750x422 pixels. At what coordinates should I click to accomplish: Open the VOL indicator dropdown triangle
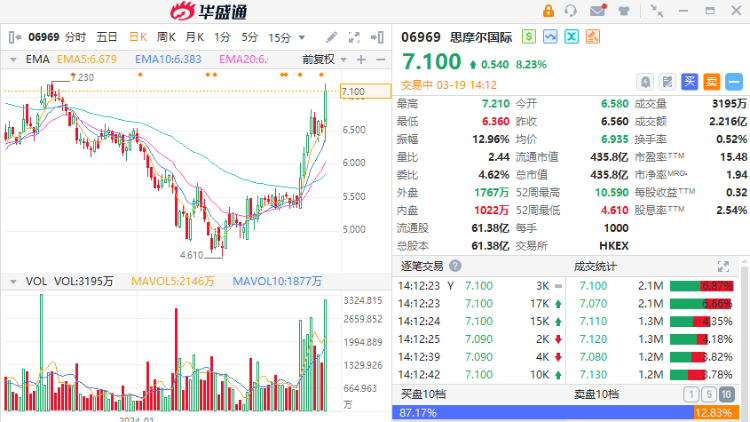pyautogui.click(x=13, y=281)
